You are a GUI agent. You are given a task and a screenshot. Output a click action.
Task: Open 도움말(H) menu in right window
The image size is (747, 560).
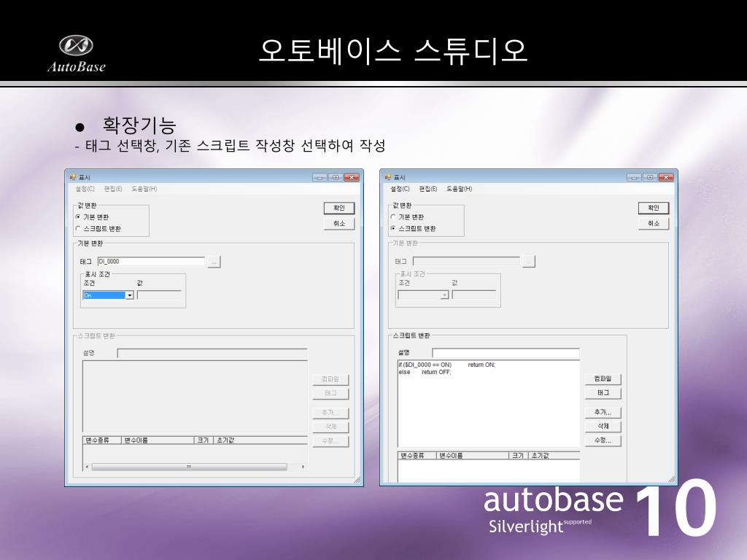pyautogui.click(x=459, y=189)
